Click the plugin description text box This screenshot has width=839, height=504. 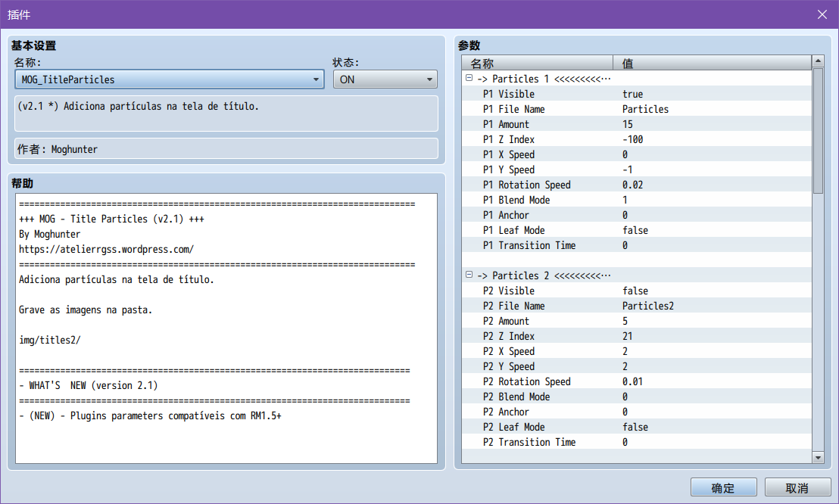226,114
